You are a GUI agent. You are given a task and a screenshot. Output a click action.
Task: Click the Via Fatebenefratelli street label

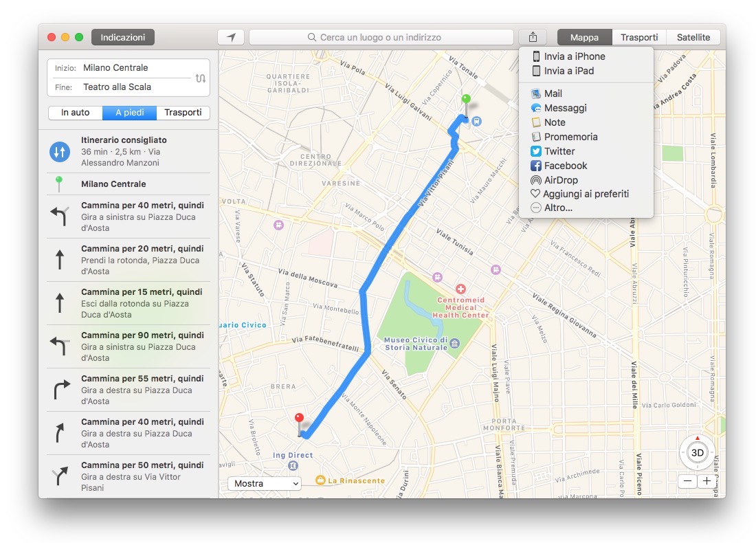[325, 344]
